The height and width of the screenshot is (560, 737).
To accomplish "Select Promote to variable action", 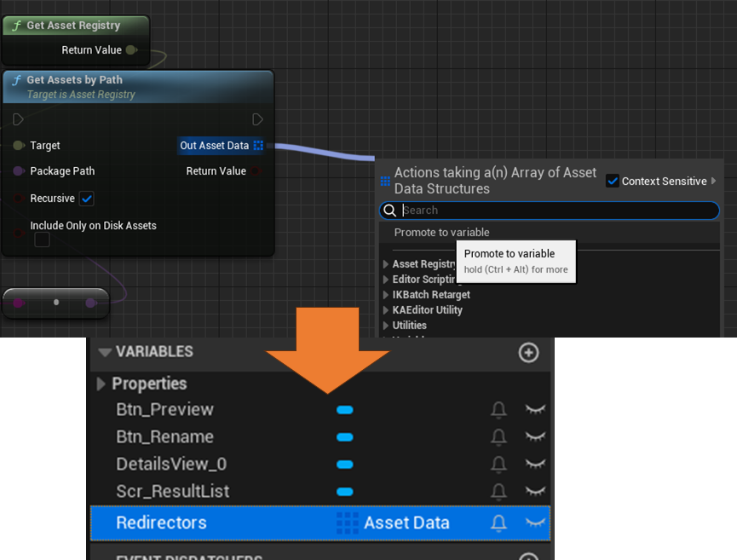I will [x=549, y=233].
